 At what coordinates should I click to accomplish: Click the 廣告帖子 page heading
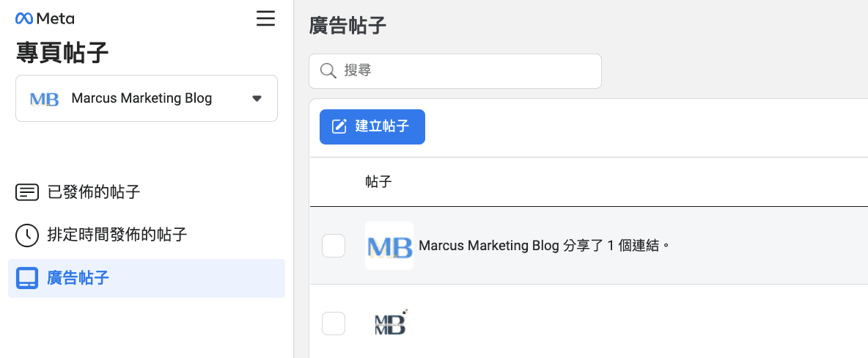click(x=347, y=26)
